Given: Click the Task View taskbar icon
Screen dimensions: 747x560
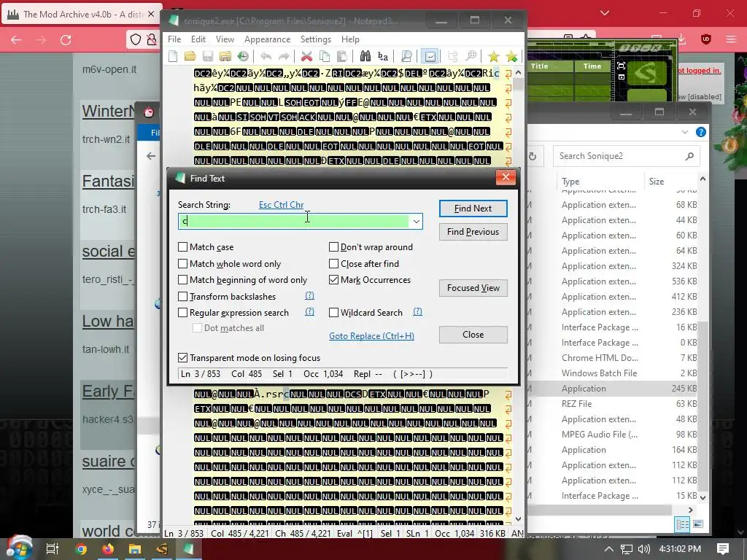Looking at the screenshot, I should click(x=52, y=549).
